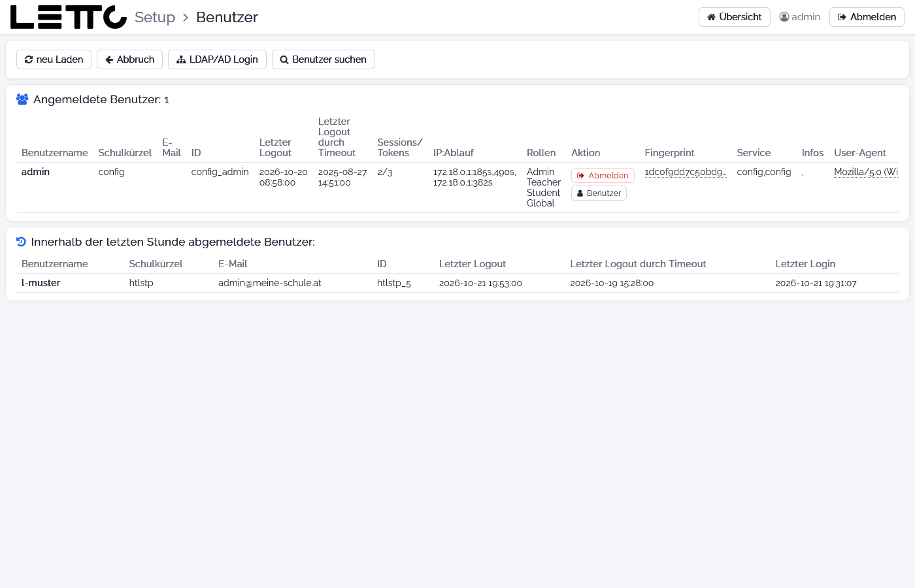Click the fingerprint 1dc0f9dd7c50bdg value
This screenshot has width=915, height=588.
[x=686, y=172]
